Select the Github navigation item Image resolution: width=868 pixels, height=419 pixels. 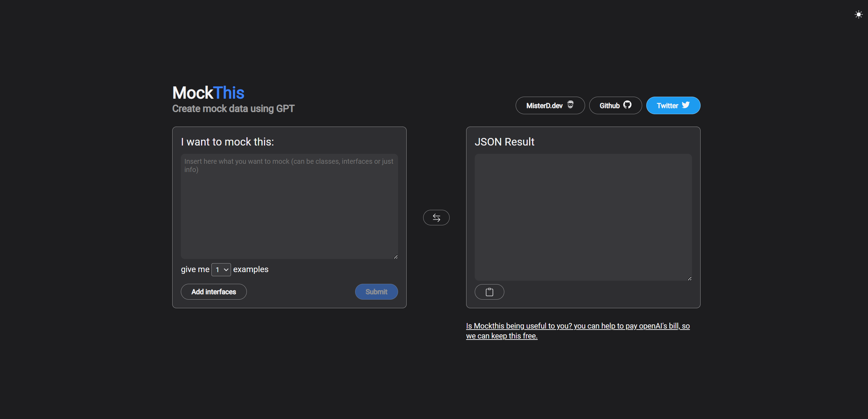(615, 105)
